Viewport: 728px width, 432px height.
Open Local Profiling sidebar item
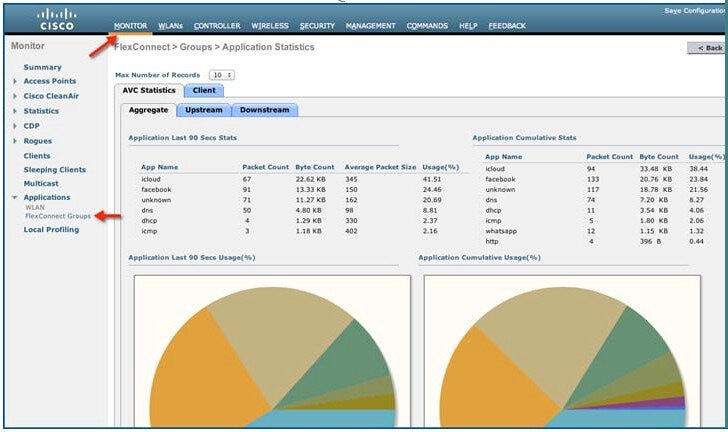pos(51,230)
